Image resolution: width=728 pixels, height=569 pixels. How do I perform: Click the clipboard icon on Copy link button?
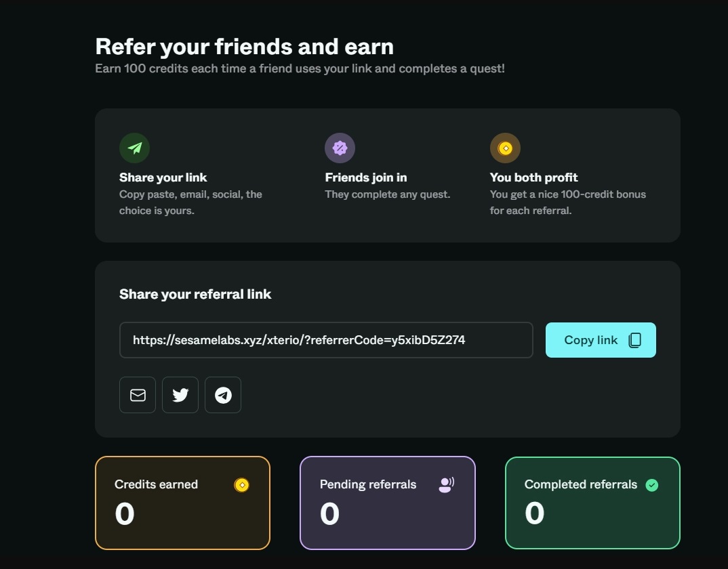coord(635,340)
